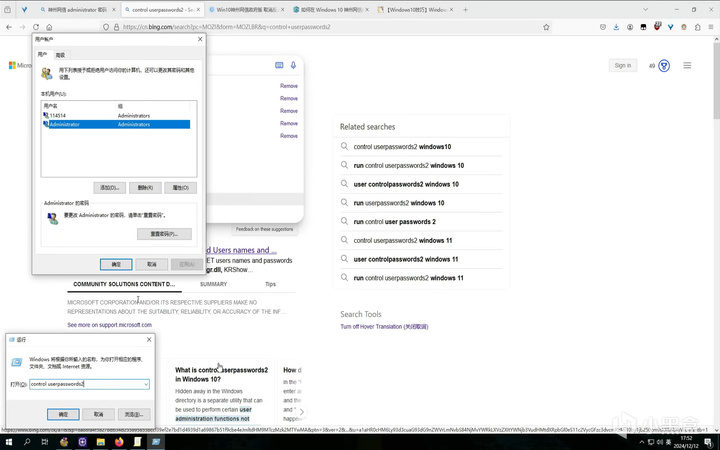Click the carousel next arrow on cards
The image size is (720, 450).
click(x=301, y=411)
